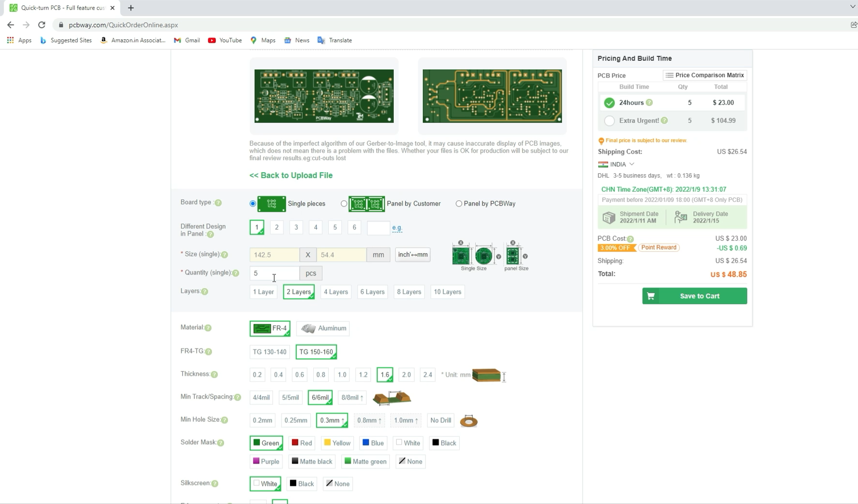Screen dimensions: 858x504
Task: Select No Drill hole option
Action: coord(441,420)
